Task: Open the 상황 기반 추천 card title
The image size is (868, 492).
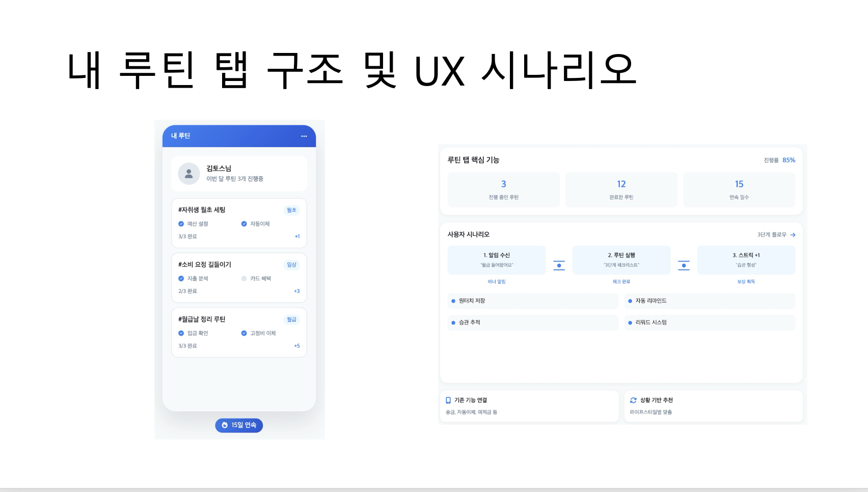Action: point(657,400)
